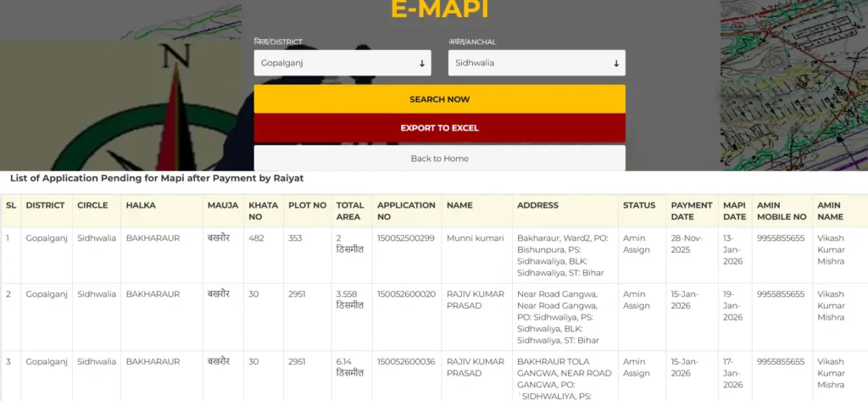The height and width of the screenshot is (401, 868).
Task: Click plot number 2951 in row 2
Action: [x=297, y=294]
